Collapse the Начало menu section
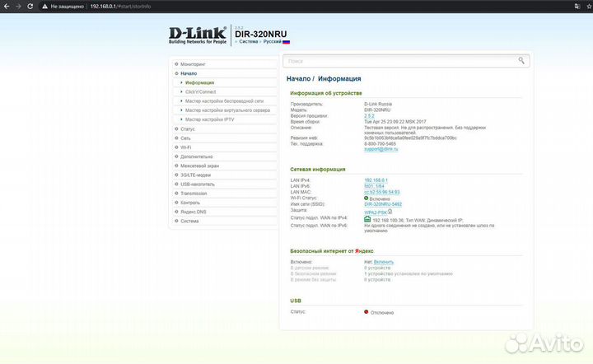 tap(225, 73)
